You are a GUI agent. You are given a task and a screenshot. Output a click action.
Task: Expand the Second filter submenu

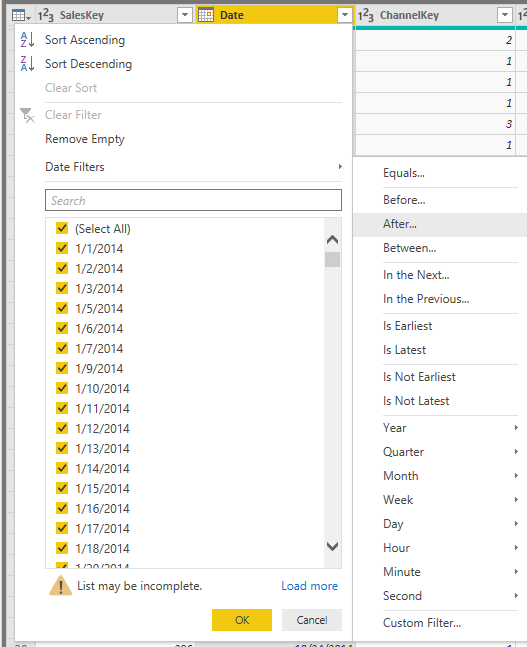(516, 595)
